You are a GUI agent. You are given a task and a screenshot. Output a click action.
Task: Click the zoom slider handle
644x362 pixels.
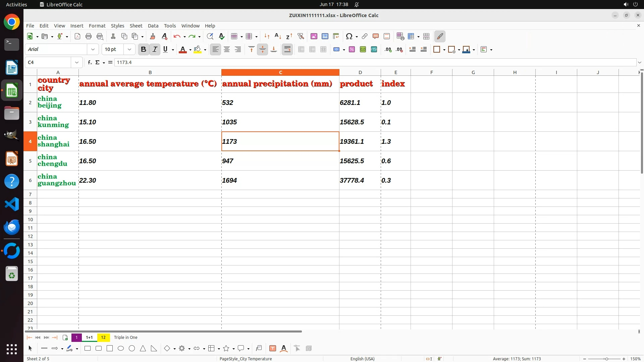point(606,359)
